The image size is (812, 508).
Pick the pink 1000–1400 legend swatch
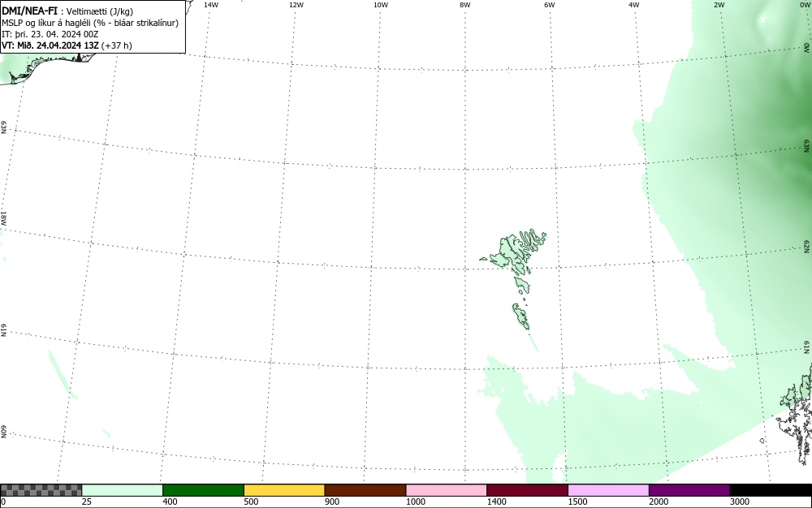447,490
